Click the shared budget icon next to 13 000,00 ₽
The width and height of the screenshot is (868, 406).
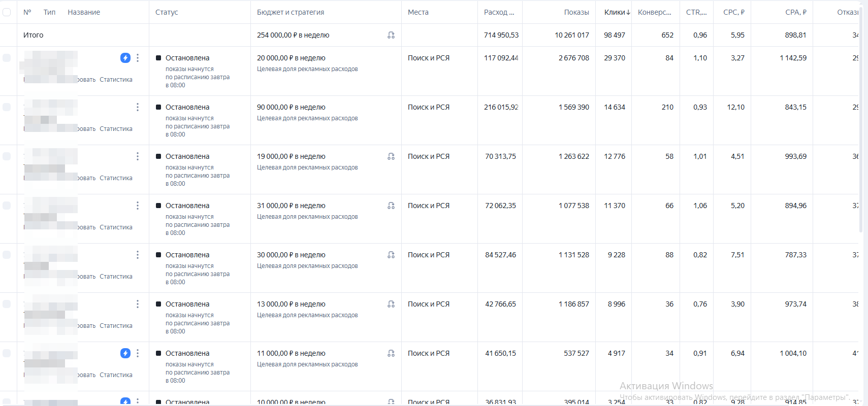[391, 304]
